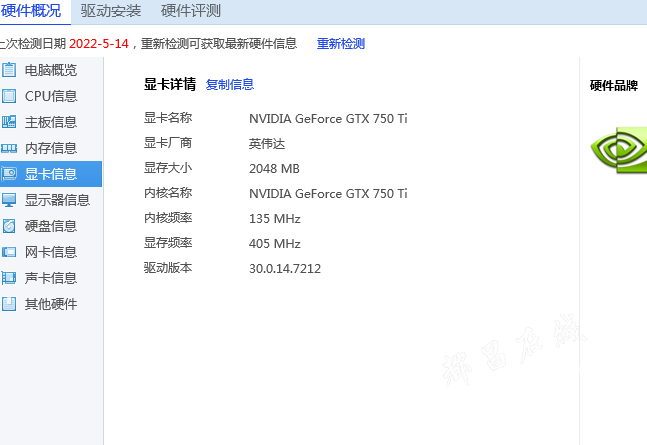
Task: Click the driver version 30.0.14.7212
Action: tap(285, 269)
